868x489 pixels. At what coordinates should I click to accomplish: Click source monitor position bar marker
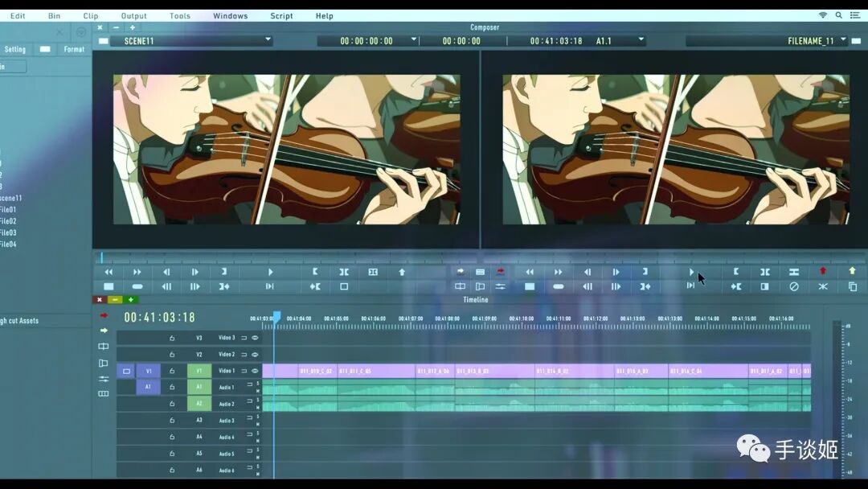tap(102, 257)
